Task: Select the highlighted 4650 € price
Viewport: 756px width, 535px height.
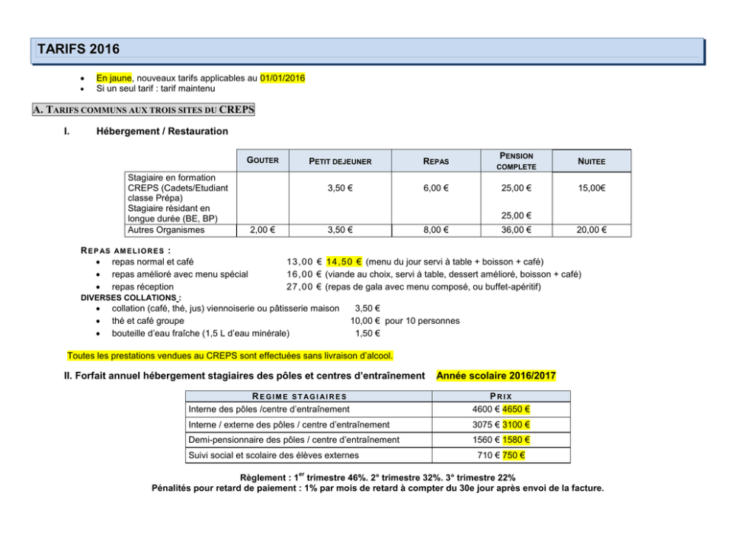Action: click(x=516, y=409)
